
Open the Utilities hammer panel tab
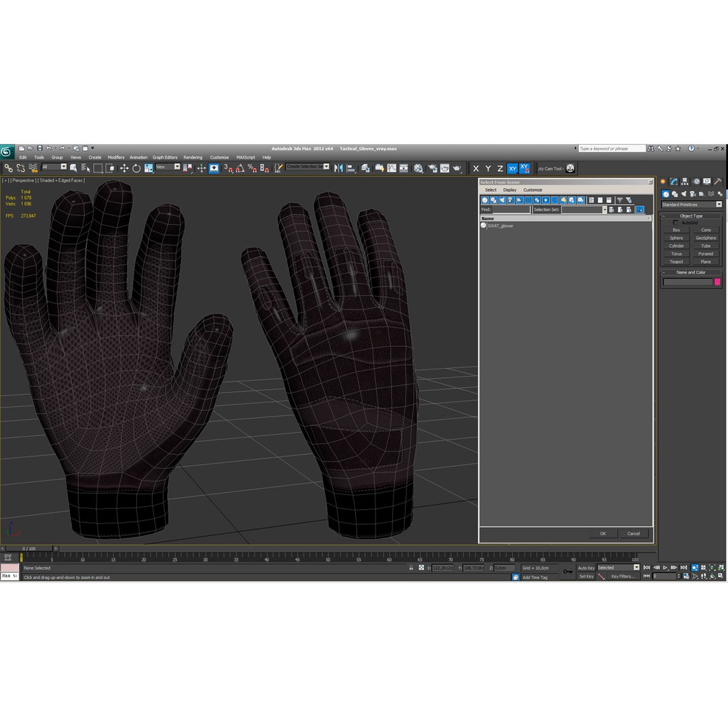point(718,181)
